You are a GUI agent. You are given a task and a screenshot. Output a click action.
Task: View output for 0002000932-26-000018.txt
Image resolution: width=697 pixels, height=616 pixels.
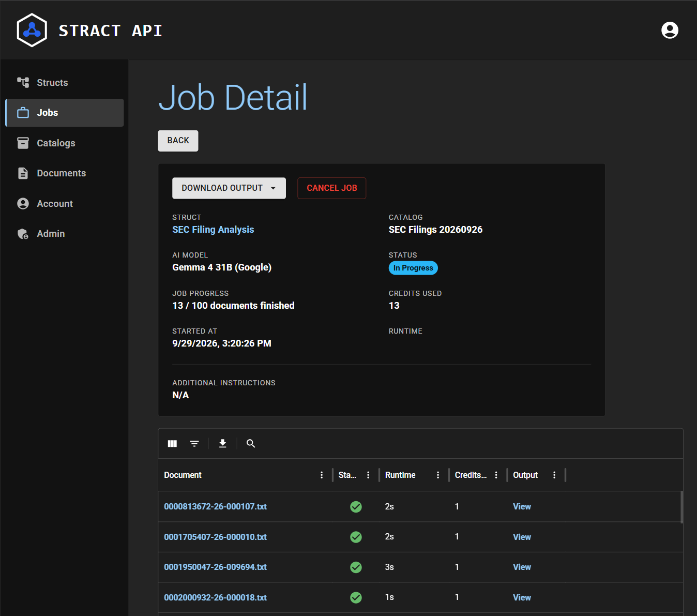click(x=522, y=597)
